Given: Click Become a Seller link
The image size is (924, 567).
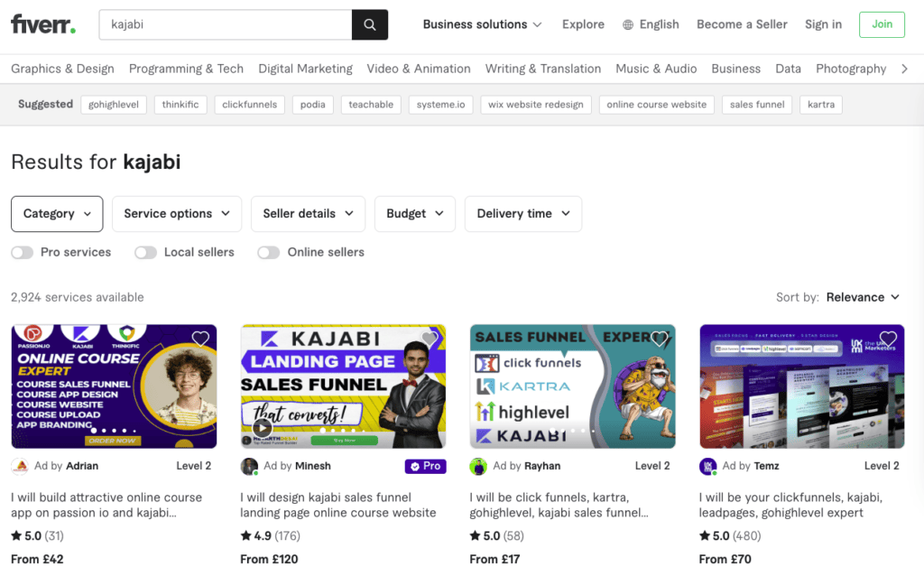Looking at the screenshot, I should pyautogui.click(x=742, y=24).
